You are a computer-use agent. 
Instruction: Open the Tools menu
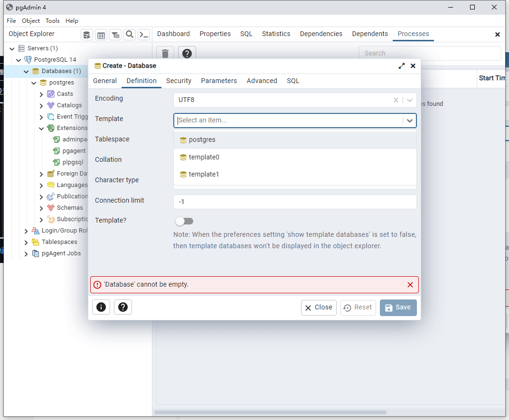tap(53, 21)
